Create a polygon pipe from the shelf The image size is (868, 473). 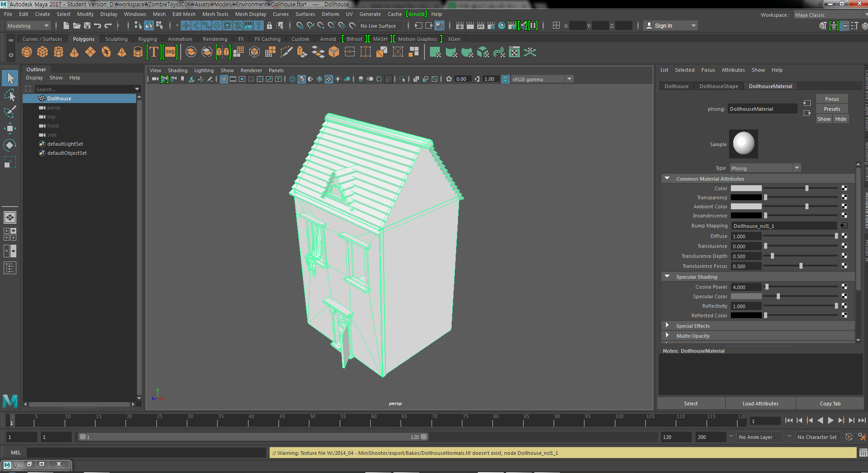[x=138, y=52]
